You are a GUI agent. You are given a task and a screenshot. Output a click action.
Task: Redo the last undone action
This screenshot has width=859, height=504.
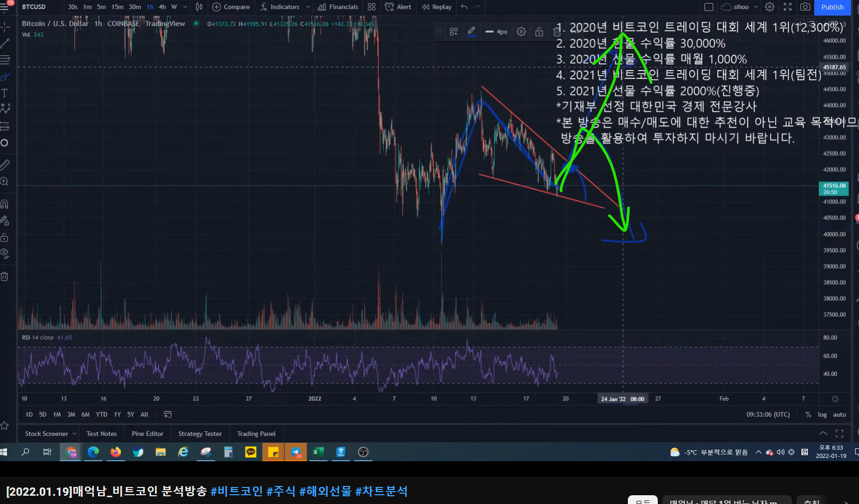(x=477, y=7)
